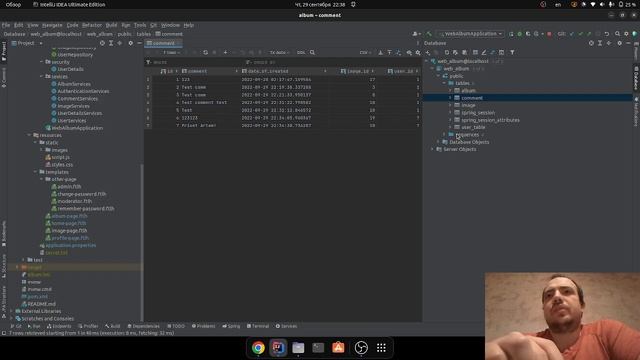The width and height of the screenshot is (640, 360).
Task: Open the Navigate menu
Action: click(x=52, y=25)
